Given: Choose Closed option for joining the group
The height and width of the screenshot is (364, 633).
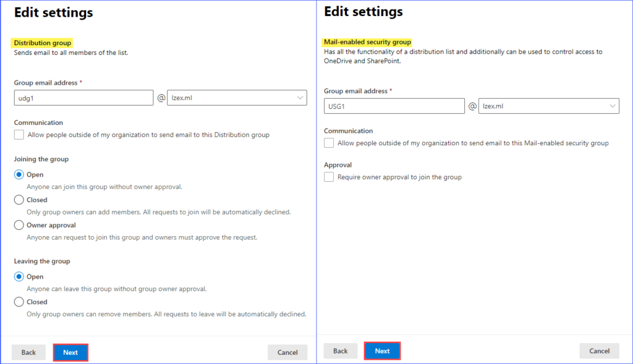Looking at the screenshot, I should (x=19, y=200).
